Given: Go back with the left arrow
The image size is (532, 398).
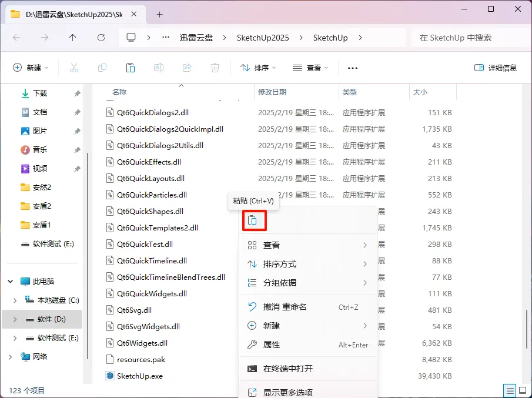Looking at the screenshot, I should 16,38.
